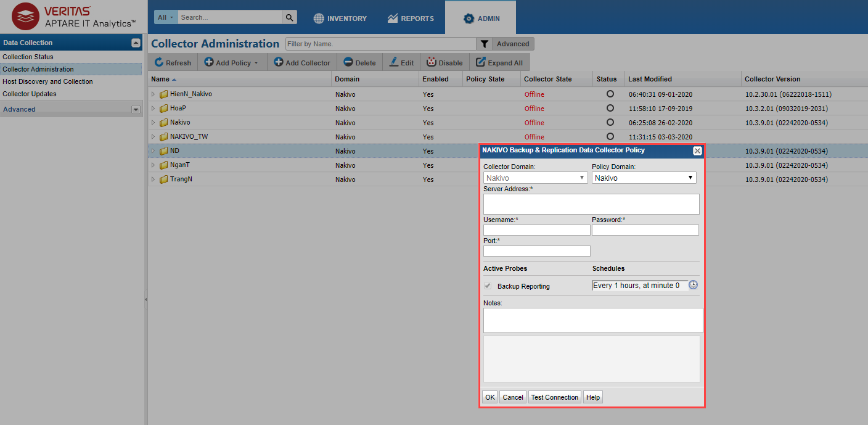868x425 pixels.
Task: Open the Reports tab
Action: tap(411, 19)
